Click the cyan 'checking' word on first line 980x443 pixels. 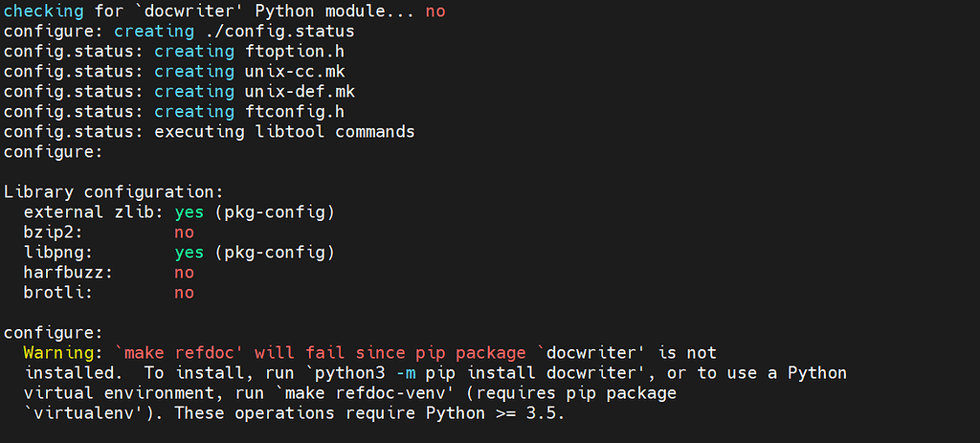pos(44,11)
